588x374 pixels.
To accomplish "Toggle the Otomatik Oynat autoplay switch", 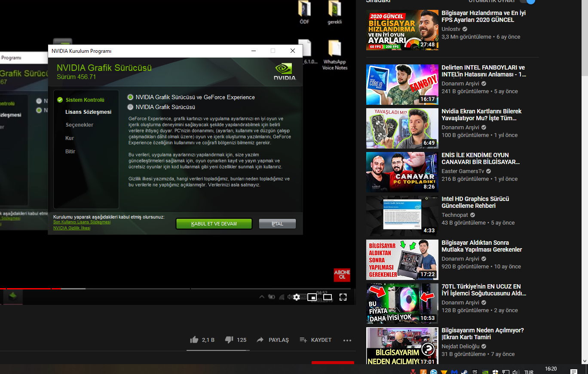I will [x=527, y=1].
